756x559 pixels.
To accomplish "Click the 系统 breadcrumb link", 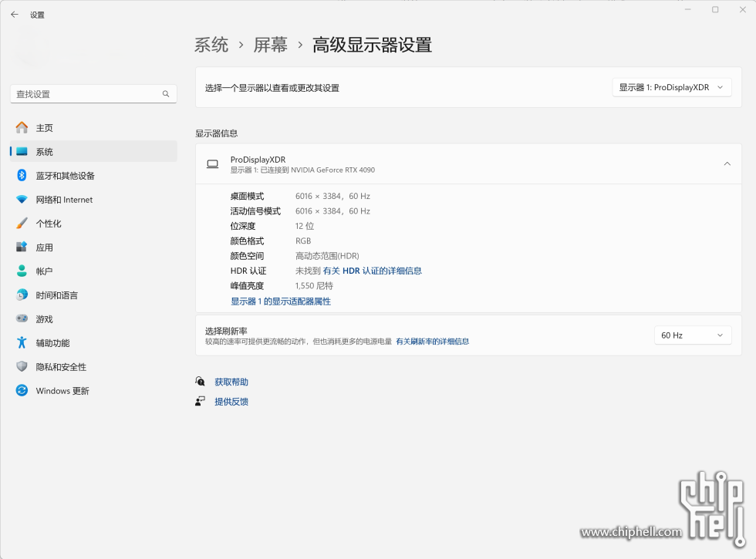I will [x=211, y=45].
